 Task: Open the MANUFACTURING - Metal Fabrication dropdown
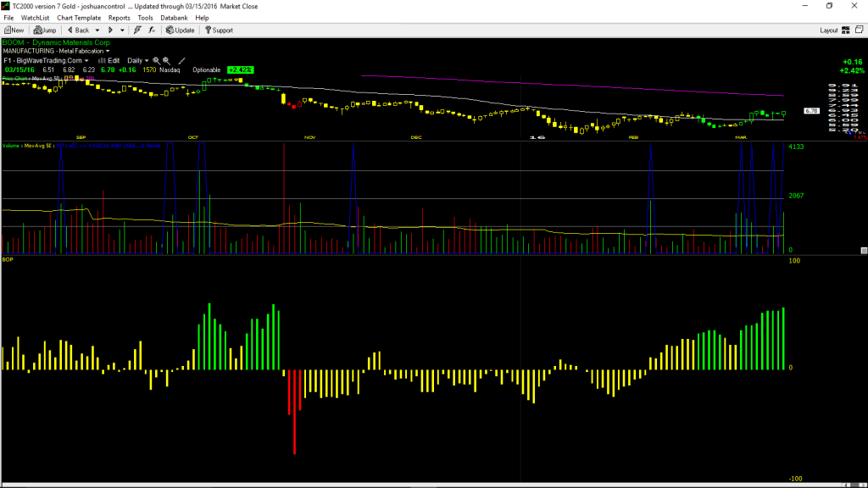point(56,51)
